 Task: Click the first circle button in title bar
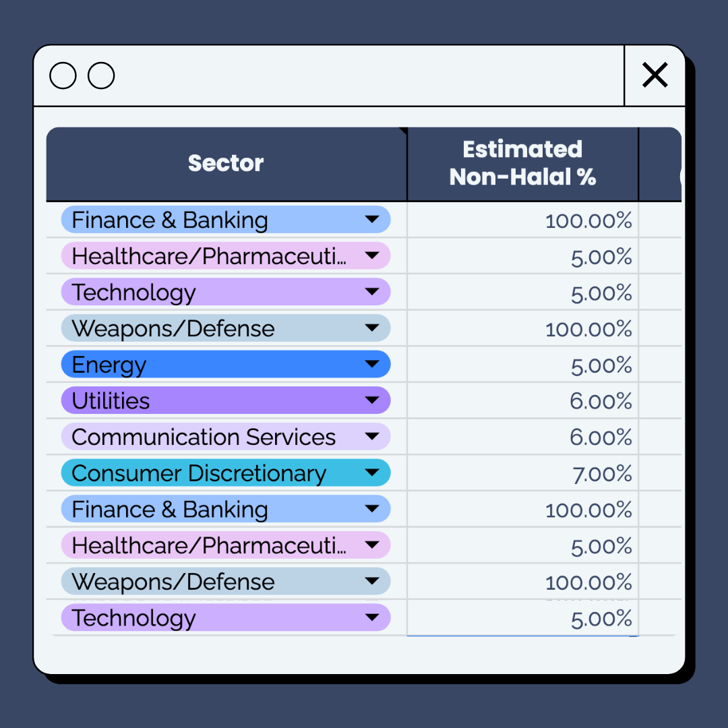[63, 75]
